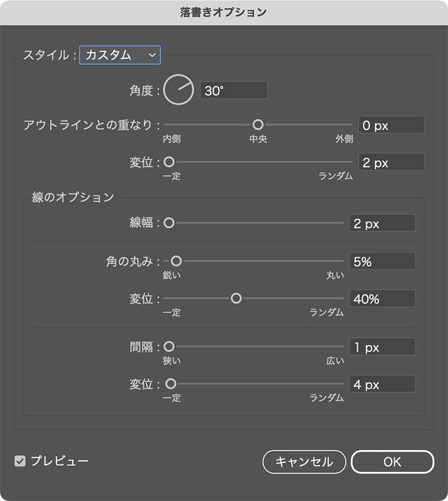Screen dimensions: 448x501
Task: Click the アウトラインとの重なり value field
Action: pyautogui.click(x=391, y=125)
